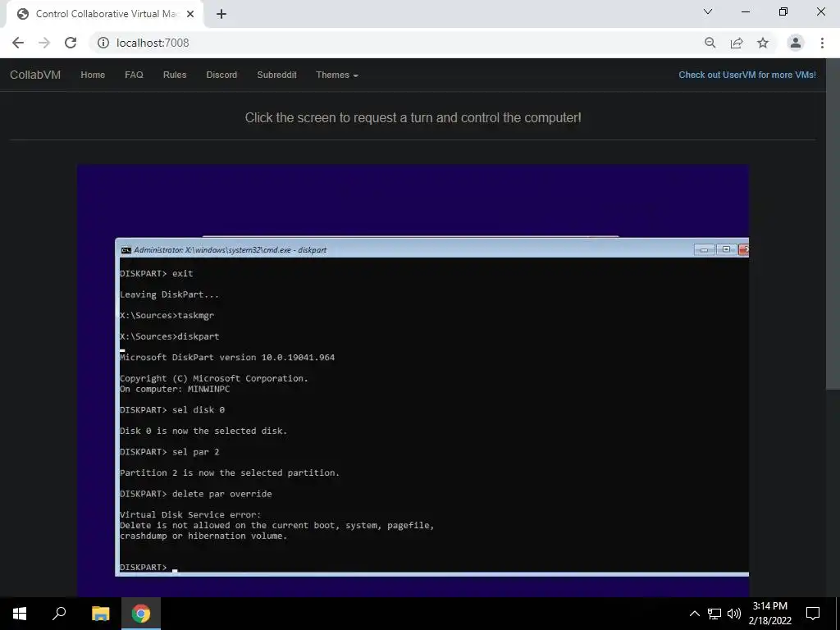This screenshot has height=630, width=840.
Task: Open the zoom magnifier icon in address bar
Action: click(710, 43)
